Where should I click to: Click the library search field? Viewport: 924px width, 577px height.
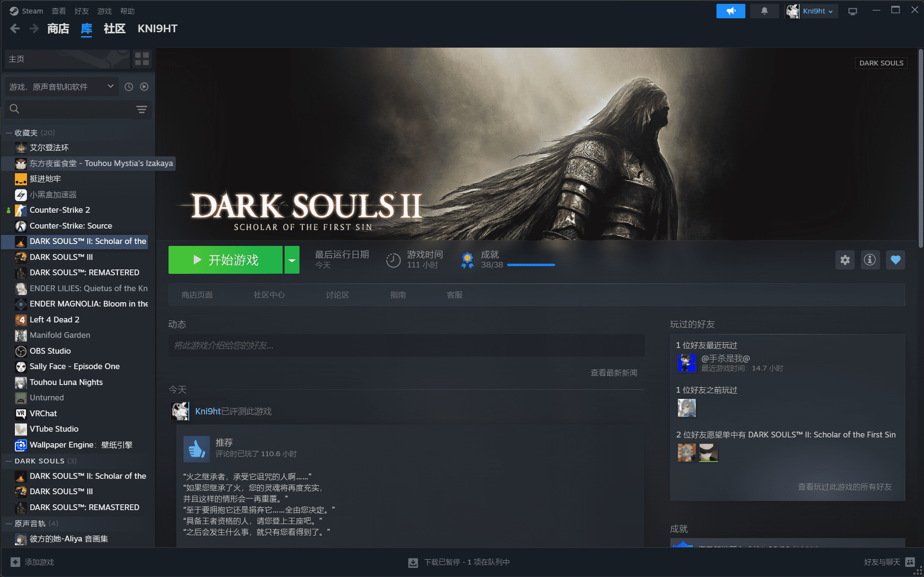coord(72,109)
